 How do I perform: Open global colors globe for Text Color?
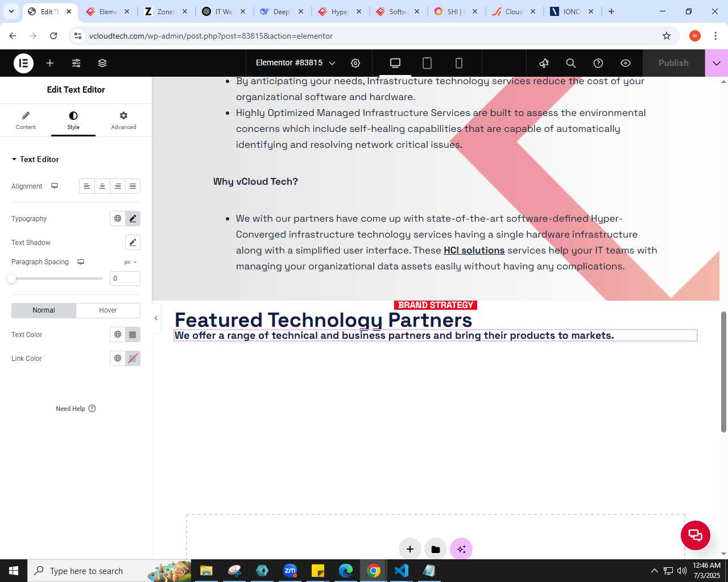[x=118, y=334]
